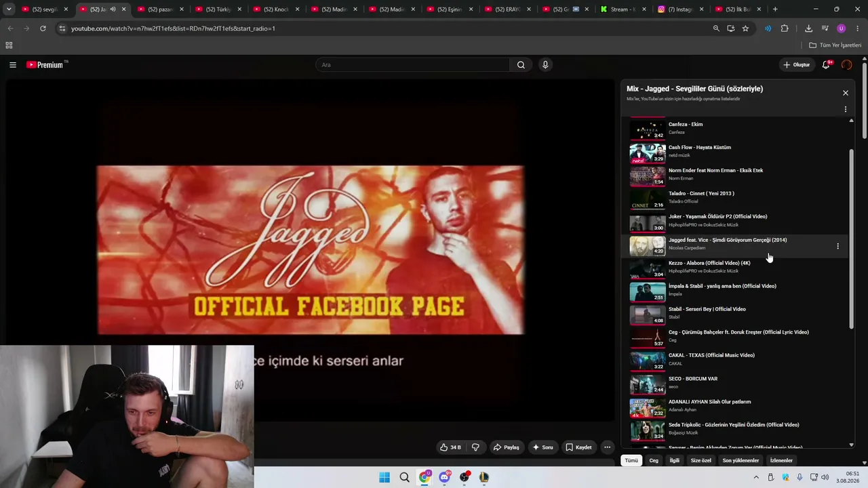Mute the tab playing audio
The height and width of the screenshot is (488, 868).
pyautogui.click(x=113, y=9)
